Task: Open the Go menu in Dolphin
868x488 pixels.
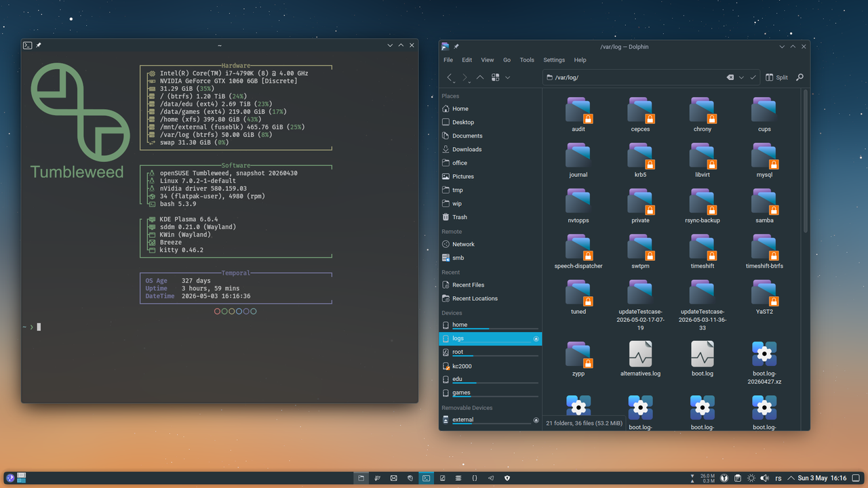Action: (x=507, y=60)
